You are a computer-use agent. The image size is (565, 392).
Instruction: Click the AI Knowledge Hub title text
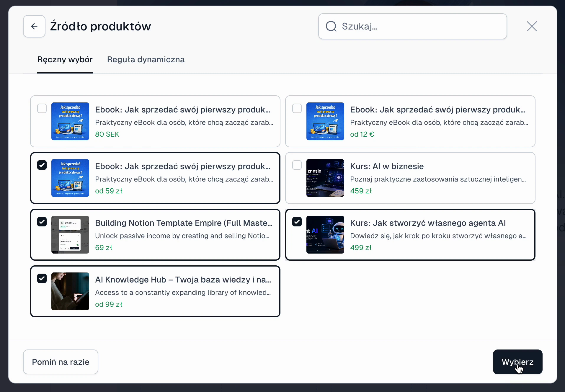[x=183, y=280]
